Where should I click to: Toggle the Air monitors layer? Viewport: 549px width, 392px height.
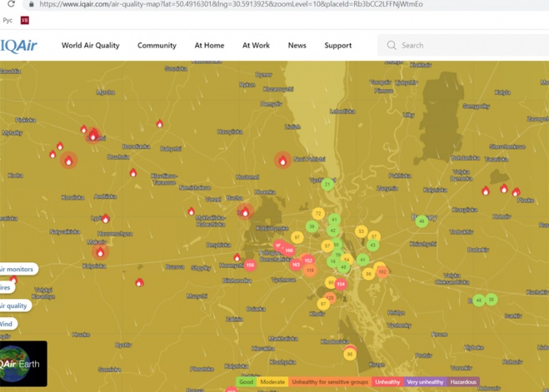point(18,270)
